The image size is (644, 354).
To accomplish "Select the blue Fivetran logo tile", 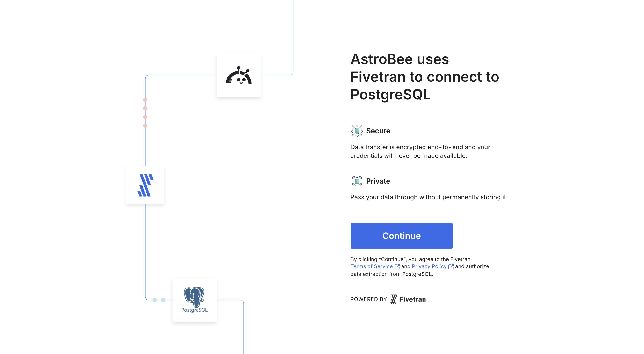I will [145, 185].
